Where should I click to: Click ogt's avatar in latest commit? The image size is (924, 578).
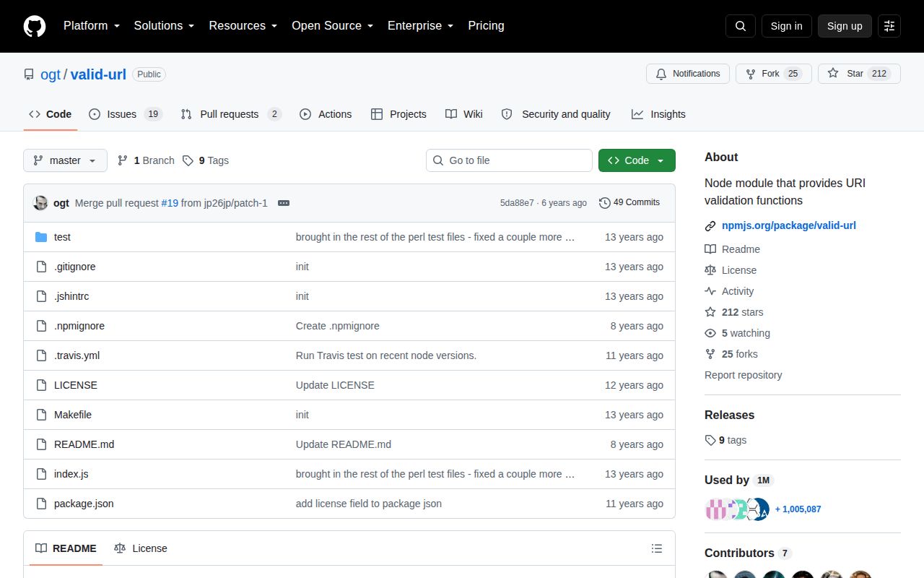coord(41,203)
